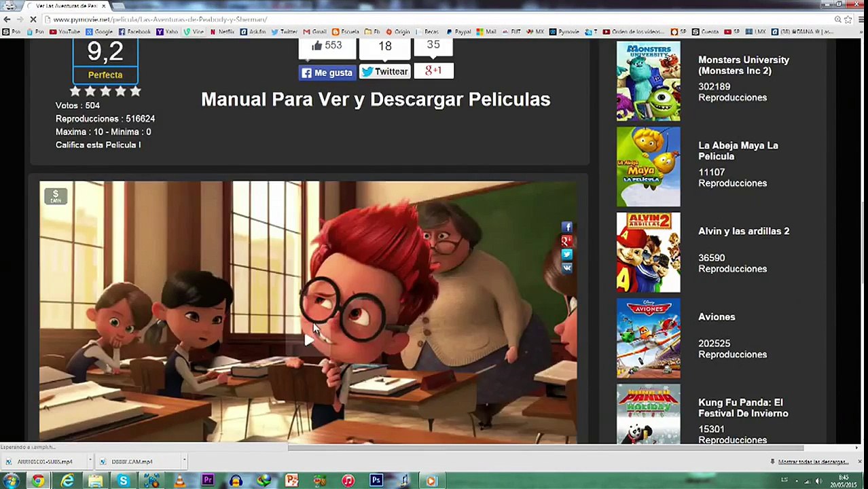The height and width of the screenshot is (489, 868).
Task: Open Aviones movie poster
Action: [648, 338]
